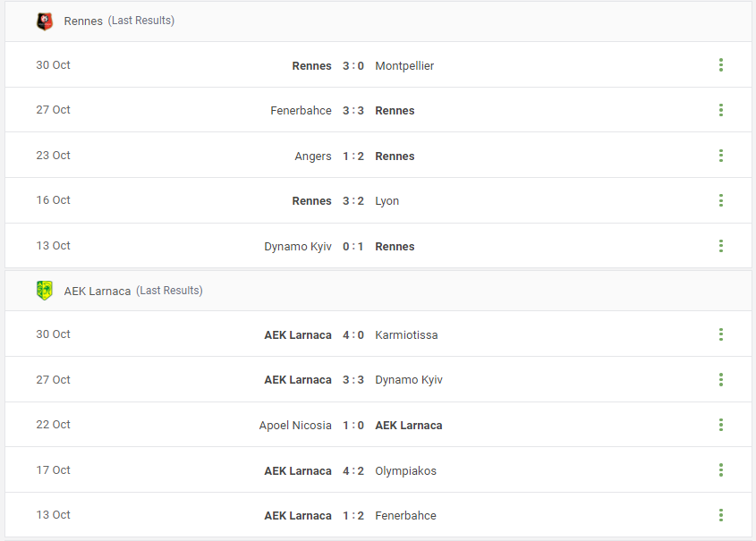The image size is (756, 541).
Task: Click the 3:3 score of AEK Larnaca vs Dynamo Kyiv
Action: click(353, 380)
